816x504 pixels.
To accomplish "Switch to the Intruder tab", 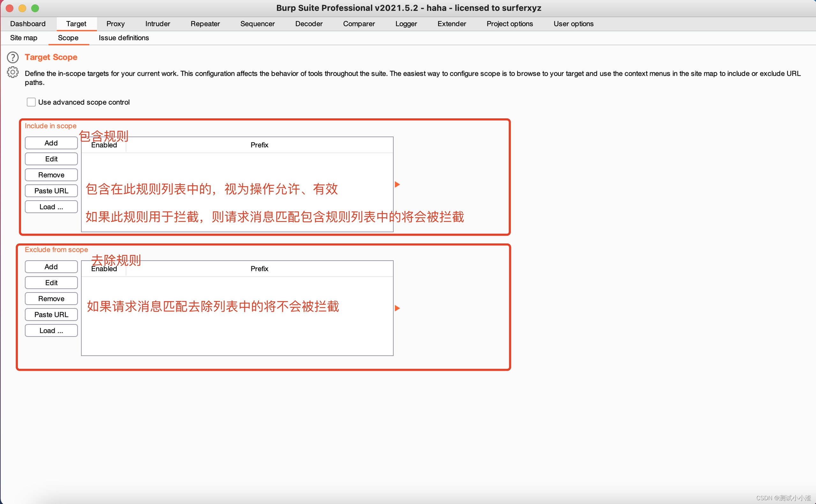I will 157,24.
